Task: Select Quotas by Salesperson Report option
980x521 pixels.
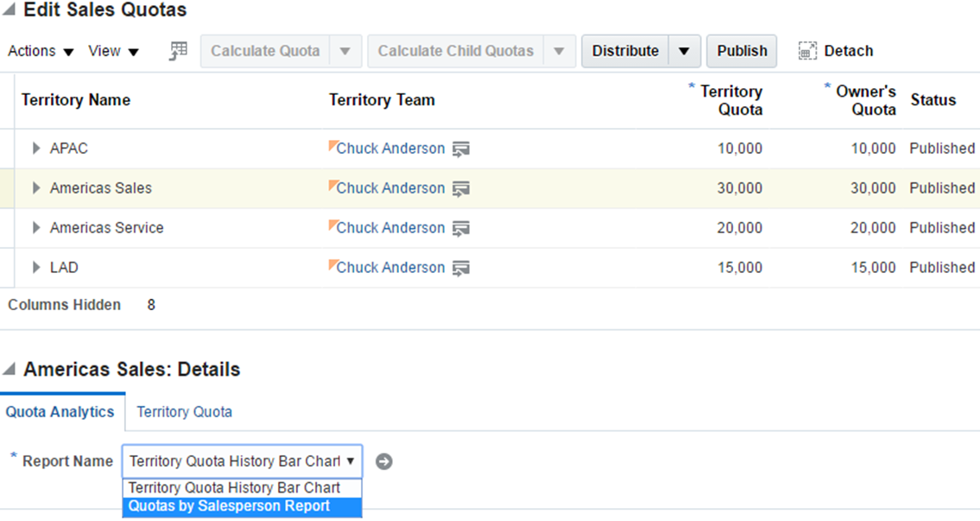Action: pos(229,506)
